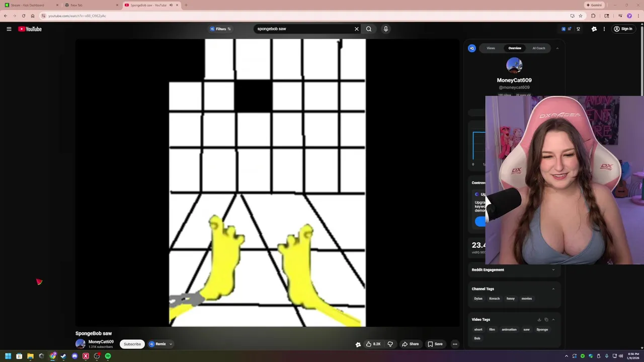
Task: Like the video with 8.2K likes
Action: coord(373,344)
